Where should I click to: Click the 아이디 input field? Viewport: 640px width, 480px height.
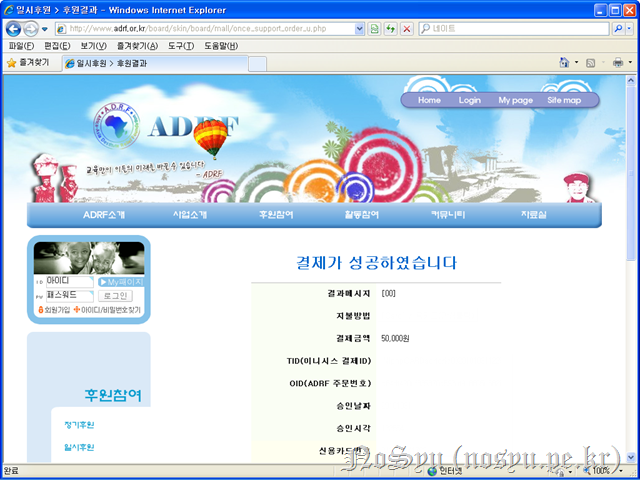click(x=70, y=282)
